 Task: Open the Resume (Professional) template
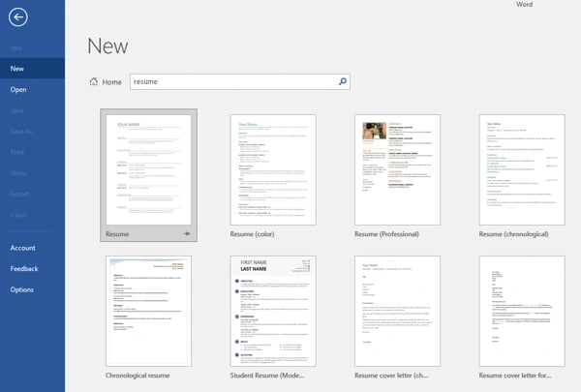(398, 168)
